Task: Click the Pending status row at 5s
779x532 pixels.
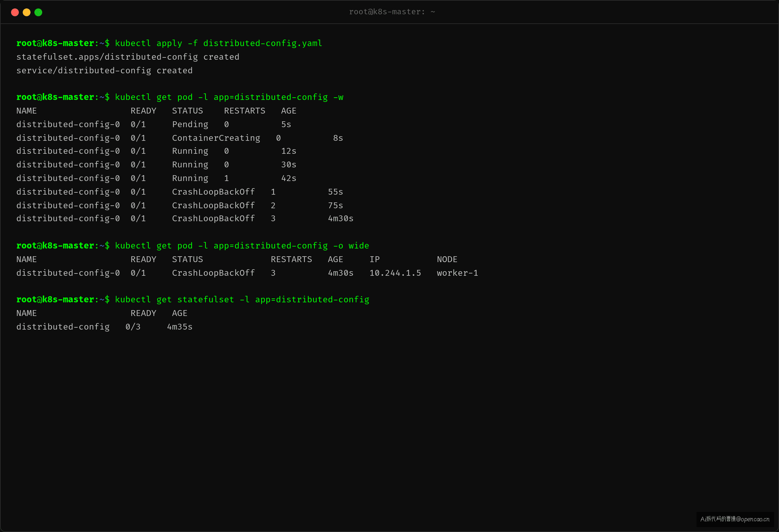Action: 154,125
